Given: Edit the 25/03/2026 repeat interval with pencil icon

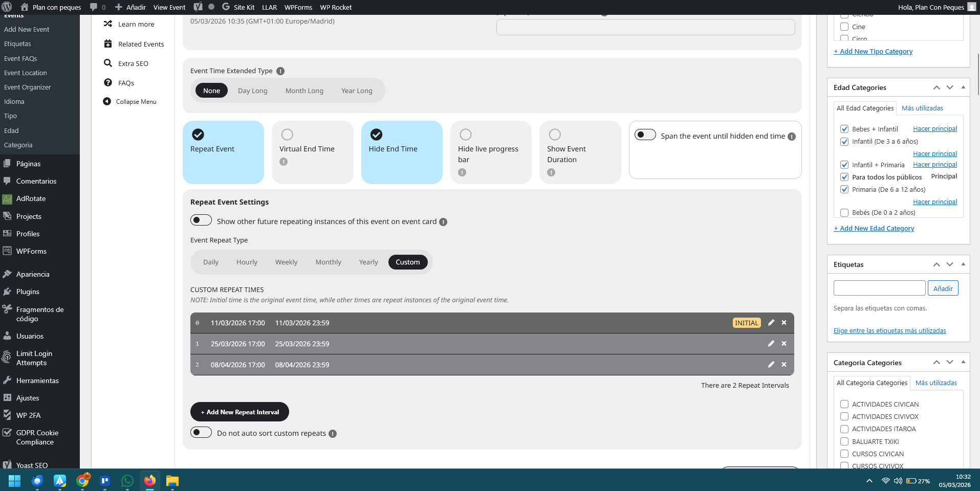Looking at the screenshot, I should (771, 344).
